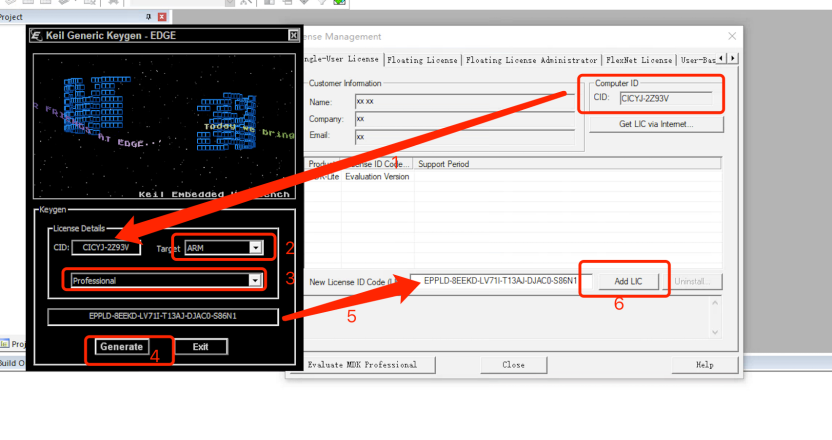The image size is (832, 440).
Task: Click the New License ID Code field
Action: [501, 281]
